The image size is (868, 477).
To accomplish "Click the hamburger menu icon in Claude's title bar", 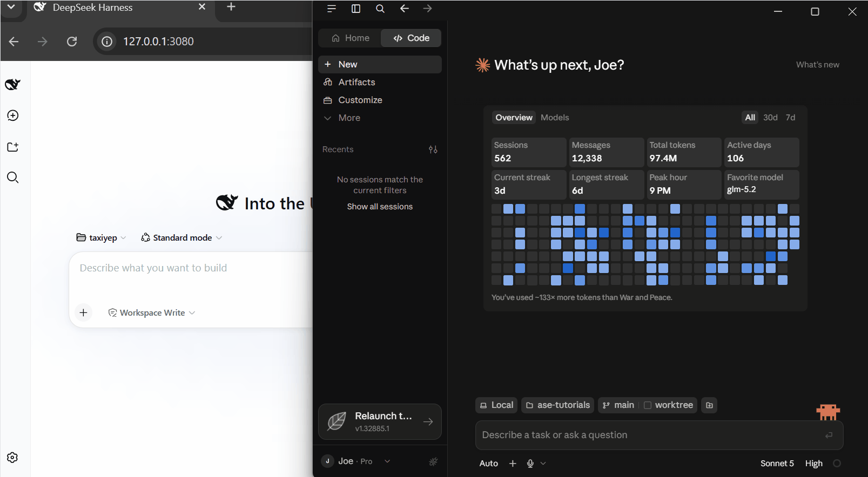I will [332, 9].
